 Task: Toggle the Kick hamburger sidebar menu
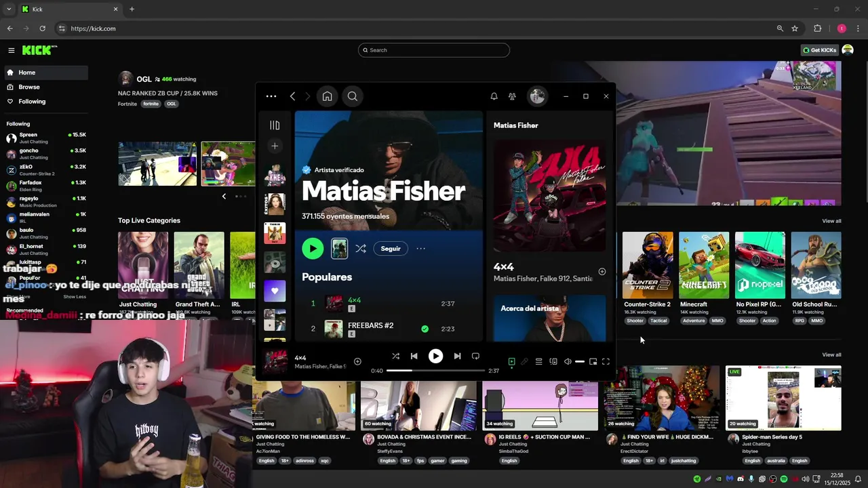click(12, 50)
